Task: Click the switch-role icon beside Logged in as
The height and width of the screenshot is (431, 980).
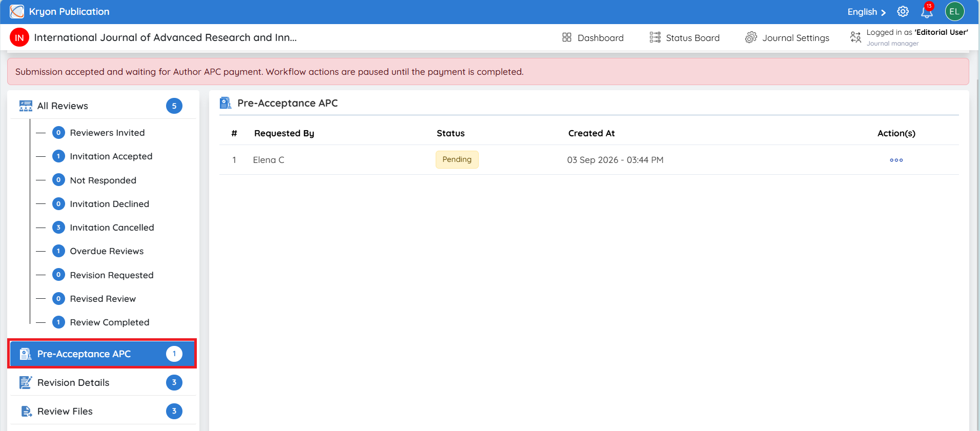Action: tap(855, 37)
